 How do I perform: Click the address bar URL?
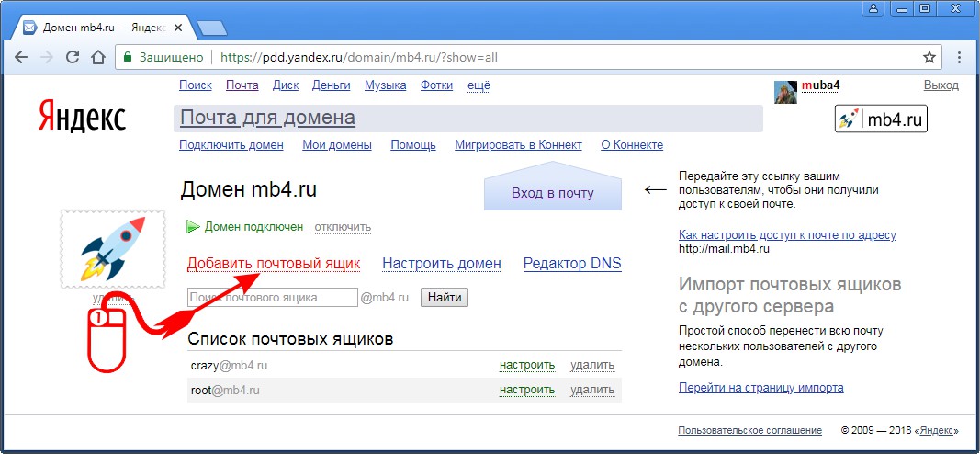click(x=359, y=58)
